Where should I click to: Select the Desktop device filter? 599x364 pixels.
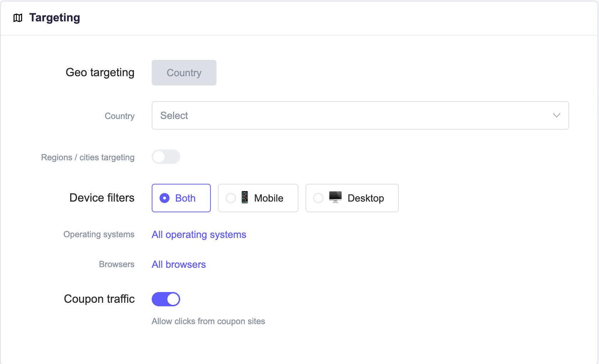(352, 198)
